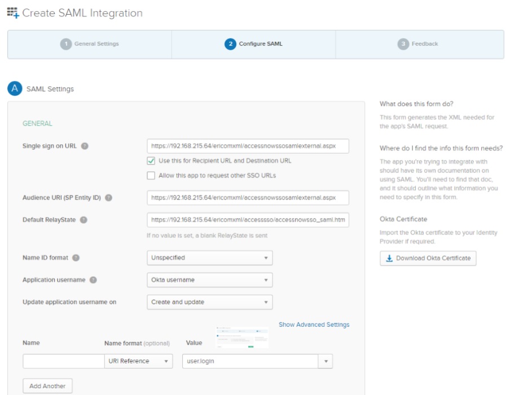The image size is (532, 395).
Task: Expand the user.login value dropdown arrow
Action: (x=325, y=361)
